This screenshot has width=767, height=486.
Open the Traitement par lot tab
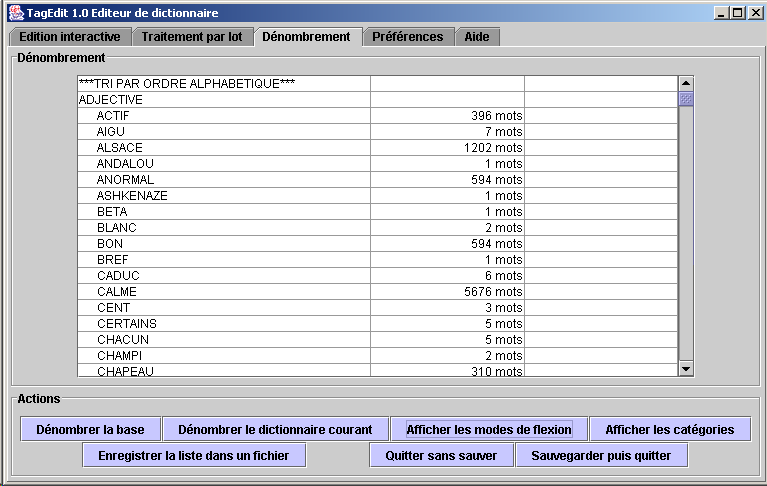(x=191, y=37)
